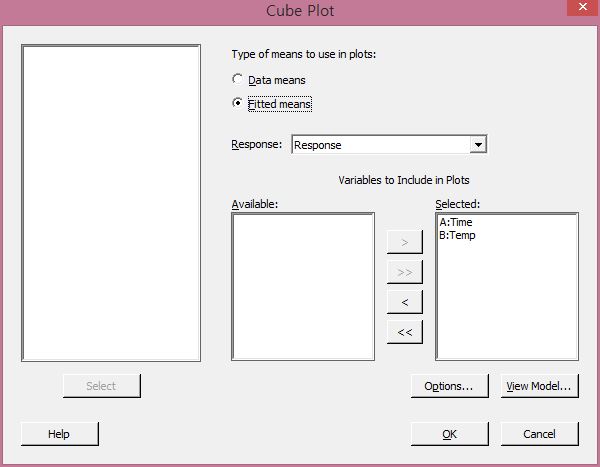The width and height of the screenshot is (600, 467).
Task: Select B:Temp in the Selected list
Action: pos(458,235)
